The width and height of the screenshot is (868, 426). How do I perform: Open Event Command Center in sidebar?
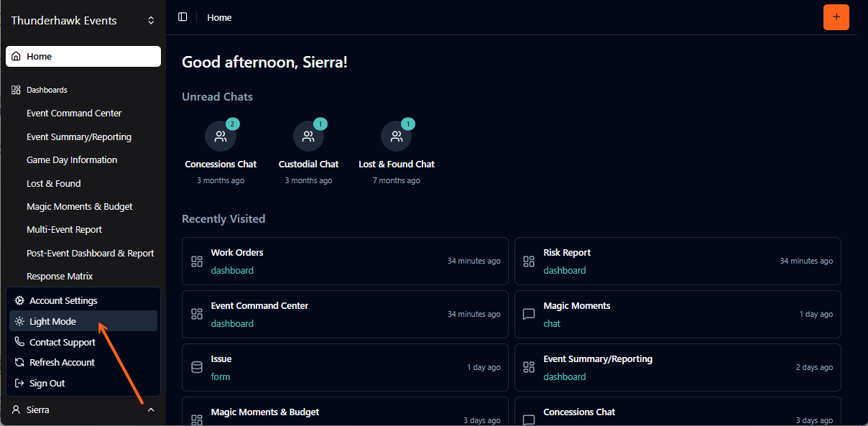[x=74, y=113]
